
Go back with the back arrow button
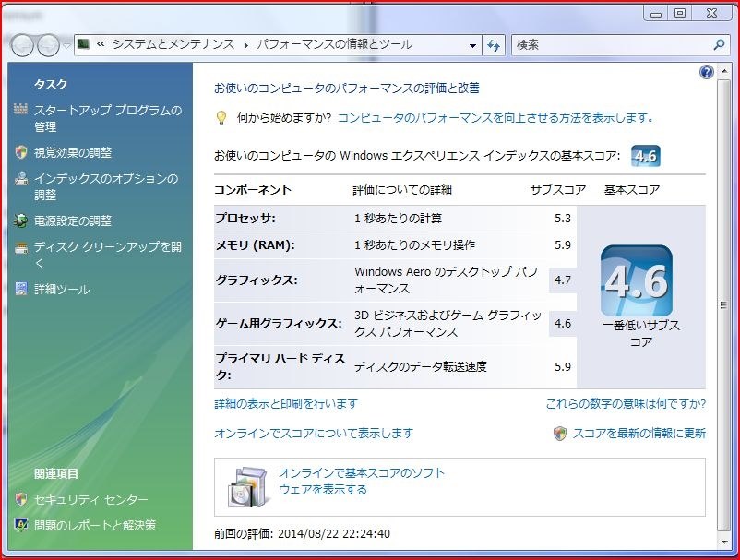[x=22, y=45]
